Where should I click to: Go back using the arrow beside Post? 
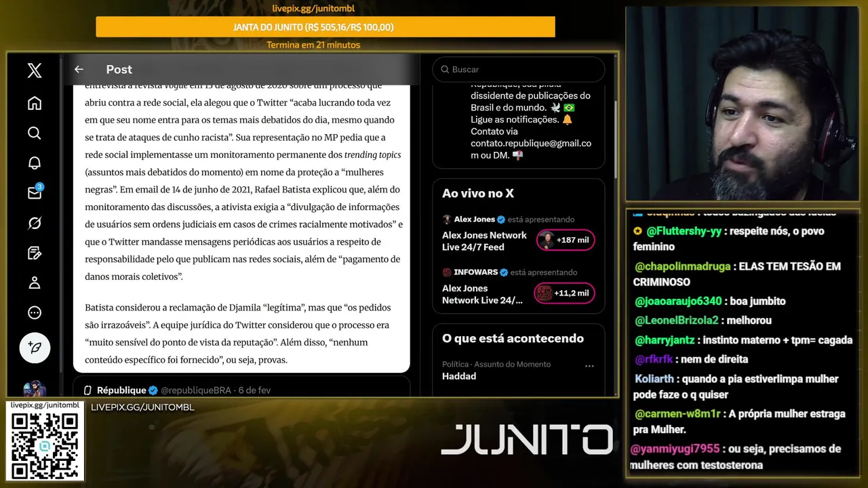click(x=79, y=69)
